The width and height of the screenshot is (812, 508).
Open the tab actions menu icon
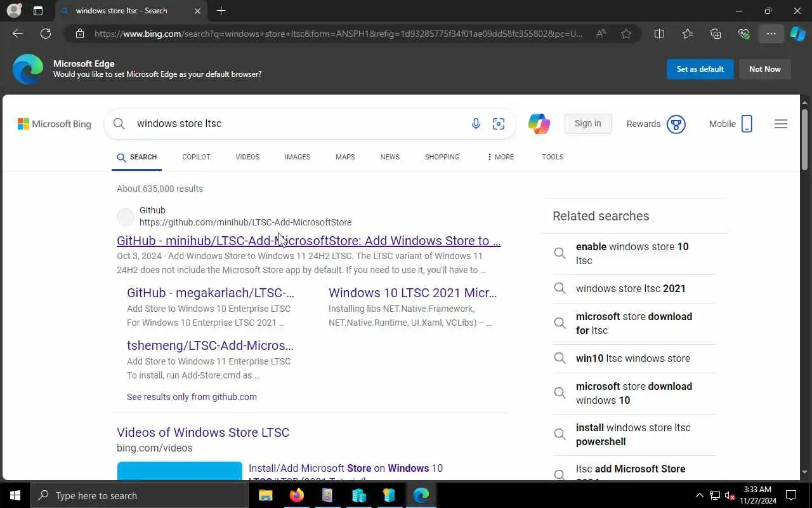pyautogui.click(x=38, y=11)
